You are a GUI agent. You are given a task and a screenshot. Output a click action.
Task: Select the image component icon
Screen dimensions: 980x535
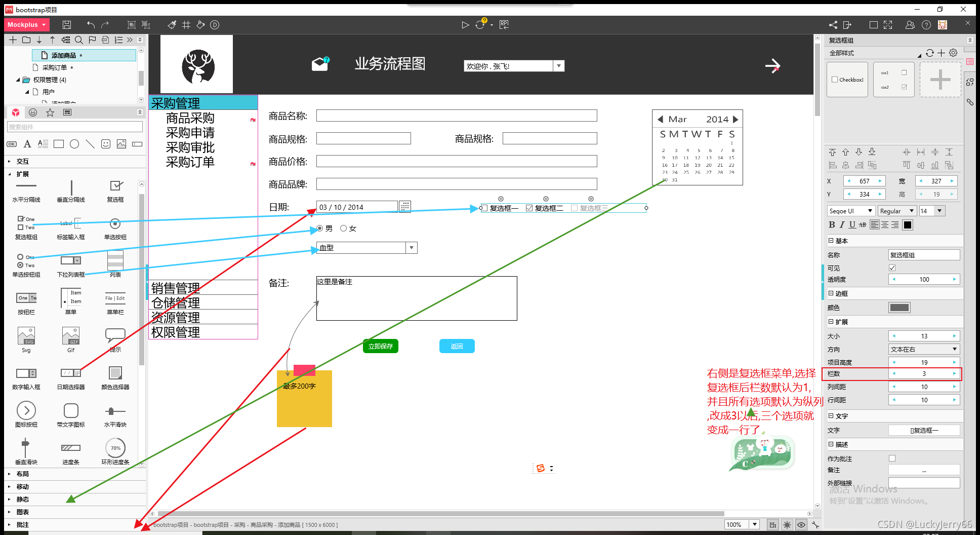(121, 144)
